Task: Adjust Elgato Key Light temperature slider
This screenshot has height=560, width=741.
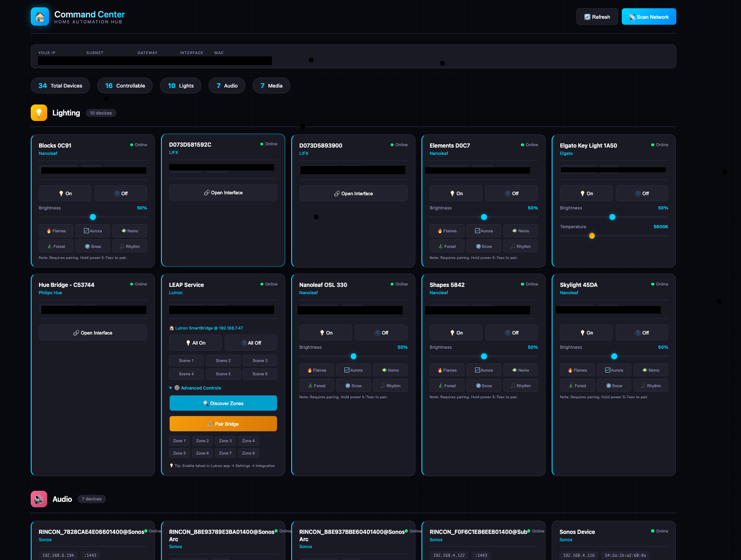Action: coord(592,236)
